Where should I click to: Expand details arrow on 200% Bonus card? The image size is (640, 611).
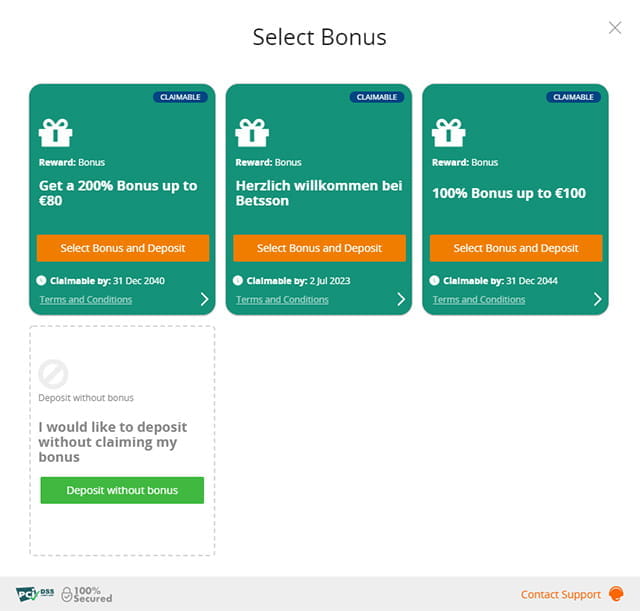[204, 299]
